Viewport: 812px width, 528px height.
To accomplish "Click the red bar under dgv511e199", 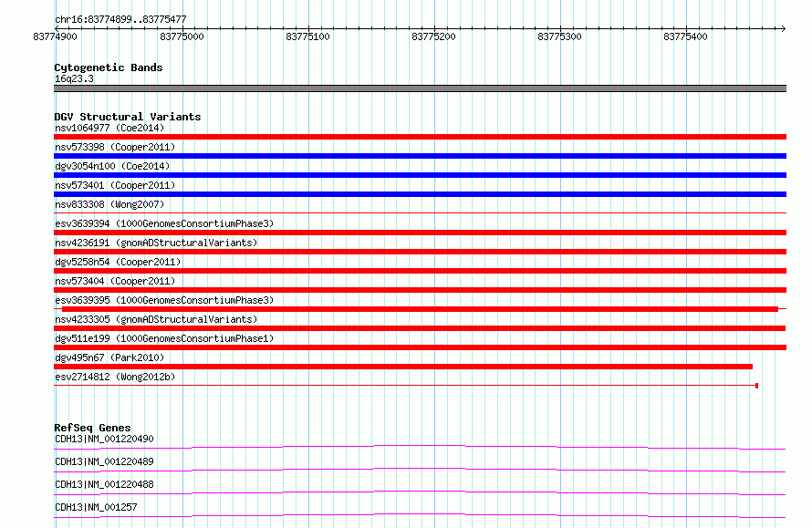I will coord(420,347).
